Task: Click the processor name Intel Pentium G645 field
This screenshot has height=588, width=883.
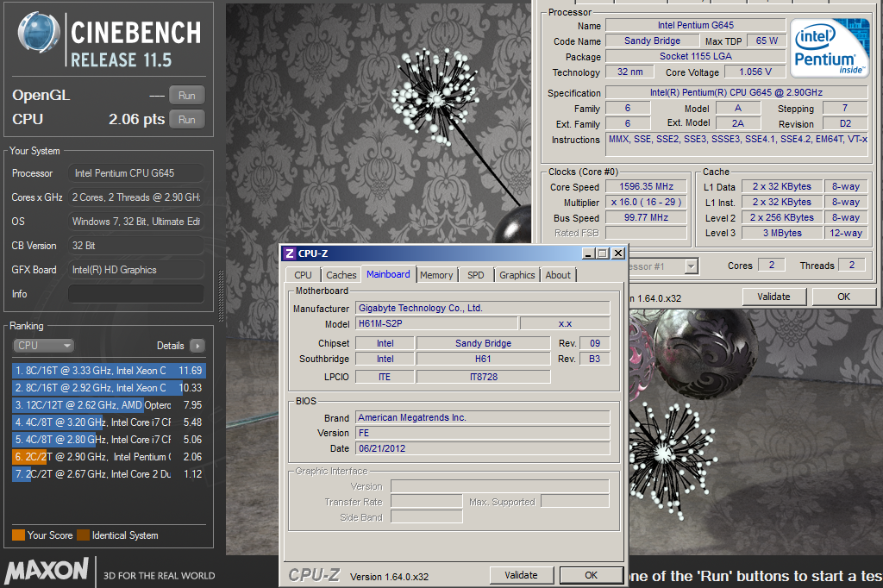Action: 696,25
